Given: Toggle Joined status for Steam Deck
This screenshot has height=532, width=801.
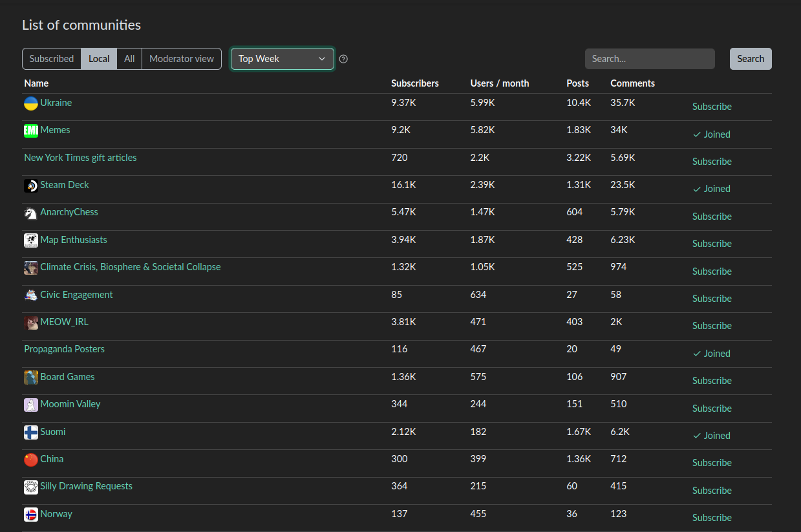Looking at the screenshot, I should 711,189.
